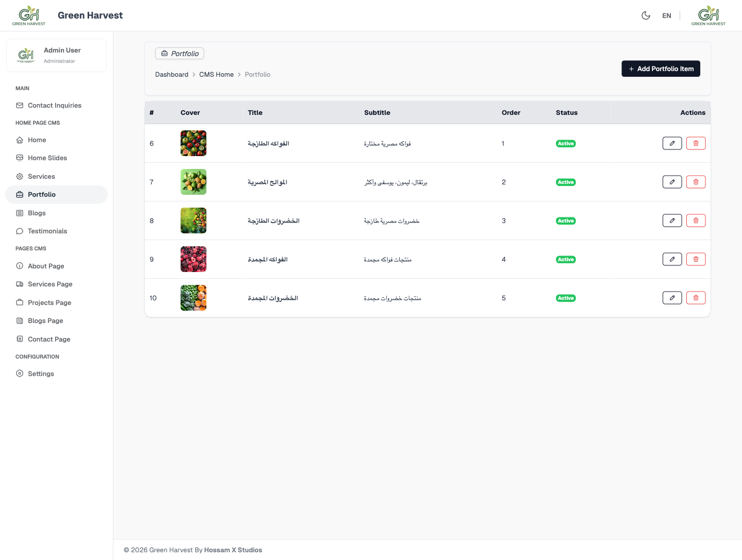Click trash icon for row 9
The height and width of the screenshot is (560, 742).
pos(696,259)
